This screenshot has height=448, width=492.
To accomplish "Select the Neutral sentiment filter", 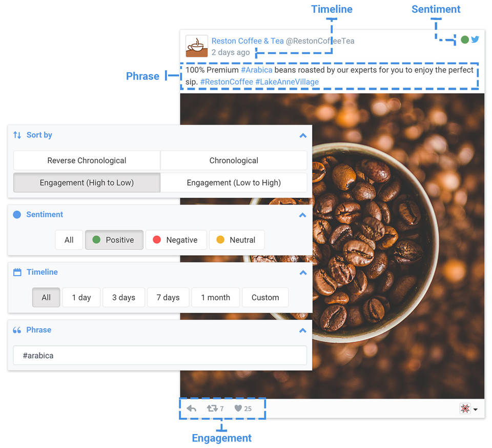I will point(236,240).
